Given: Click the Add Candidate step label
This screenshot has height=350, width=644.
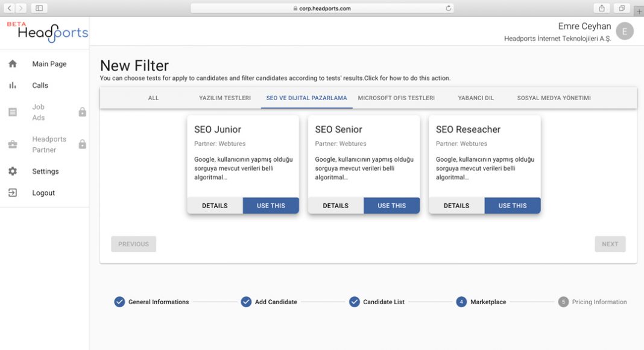Looking at the screenshot, I should tap(276, 302).
